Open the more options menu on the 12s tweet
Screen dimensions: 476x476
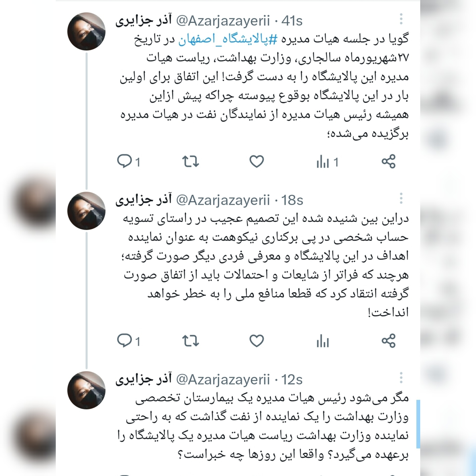401,378
